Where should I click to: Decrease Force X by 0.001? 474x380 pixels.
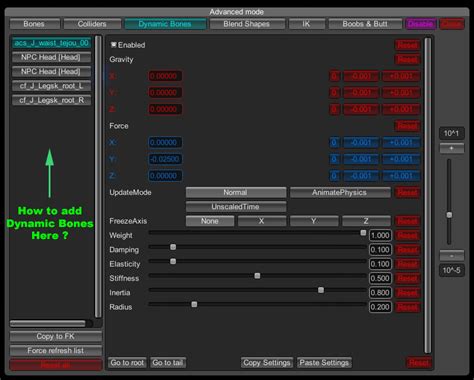coord(361,142)
